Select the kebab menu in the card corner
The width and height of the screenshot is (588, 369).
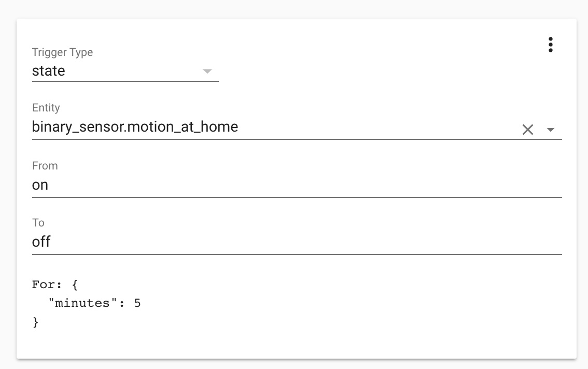pos(551,45)
